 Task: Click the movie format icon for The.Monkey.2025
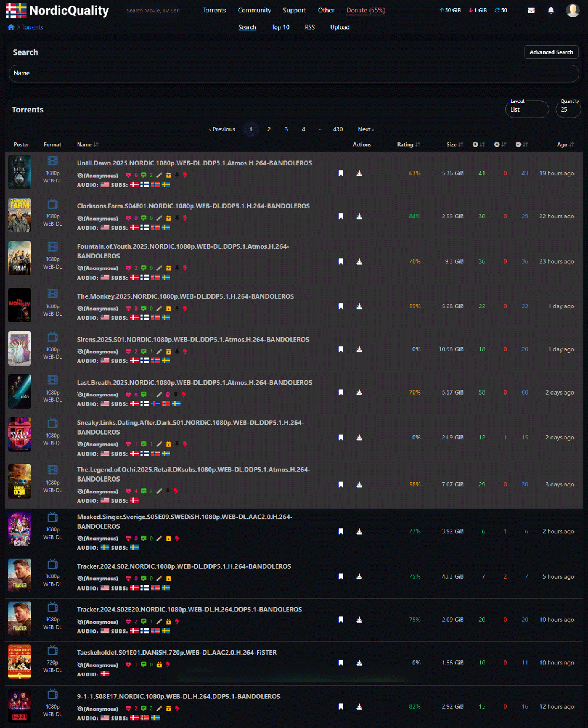pyautogui.click(x=52, y=293)
